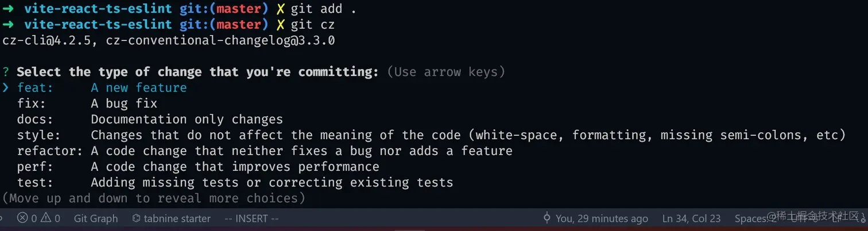The image size is (868, 231).
Task: Click the errors count icon in status bar
Action: [22, 218]
